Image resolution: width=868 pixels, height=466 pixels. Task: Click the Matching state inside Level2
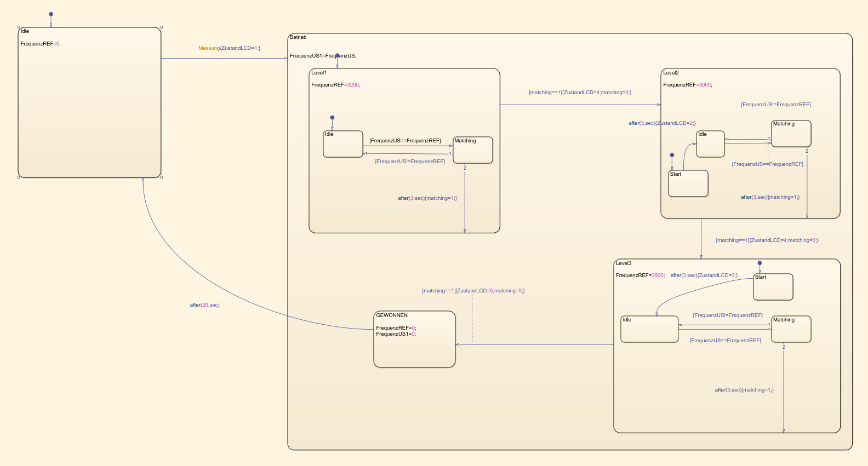tap(791, 134)
